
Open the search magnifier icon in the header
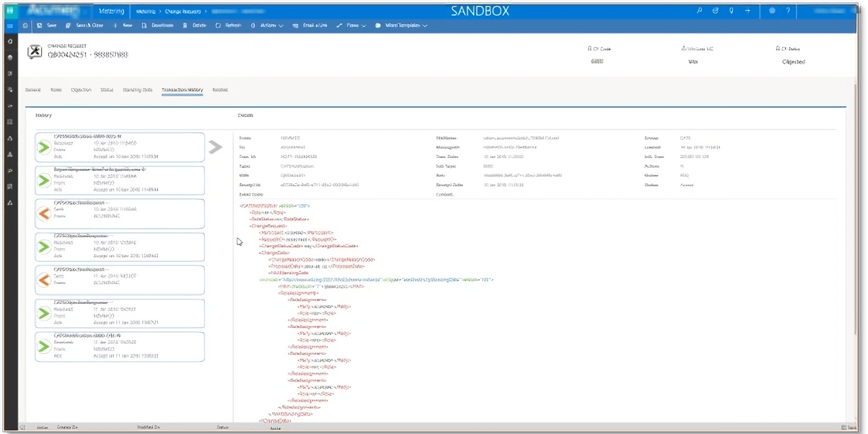pos(699,11)
